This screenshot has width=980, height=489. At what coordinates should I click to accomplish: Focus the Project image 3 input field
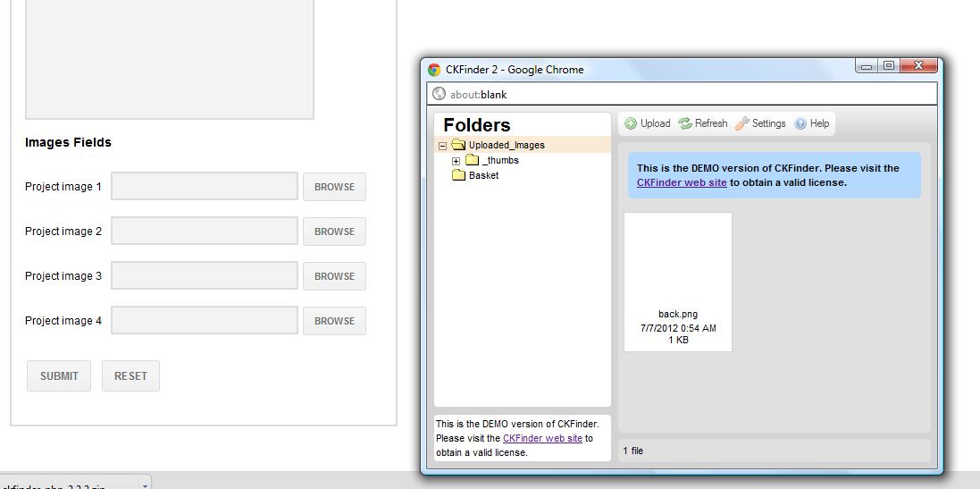click(205, 275)
